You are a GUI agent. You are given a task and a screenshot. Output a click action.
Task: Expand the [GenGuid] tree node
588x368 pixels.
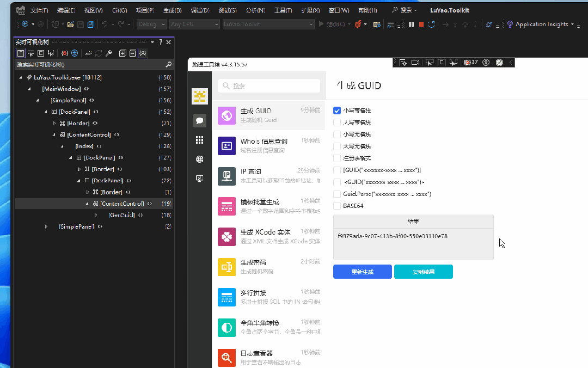(96, 215)
